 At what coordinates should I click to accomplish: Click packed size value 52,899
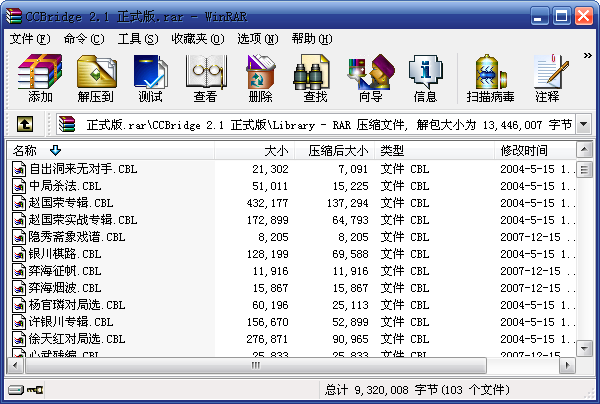[x=350, y=322]
